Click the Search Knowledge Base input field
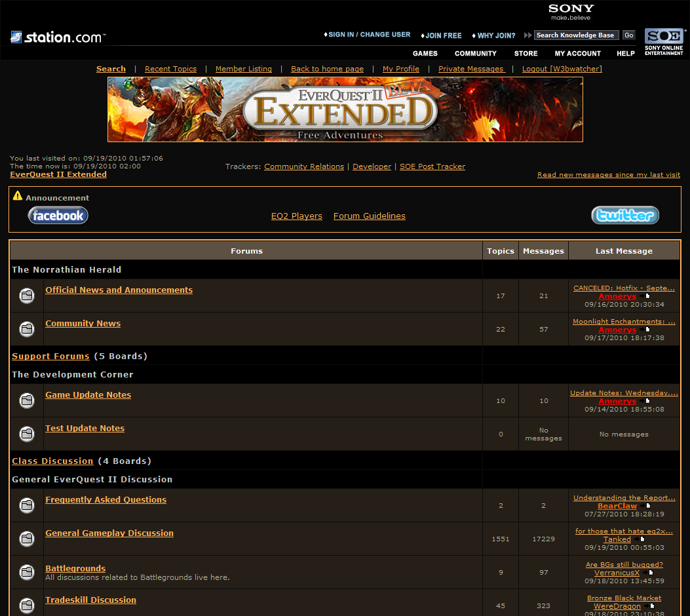Viewport: 690px width, 616px height. tap(575, 35)
